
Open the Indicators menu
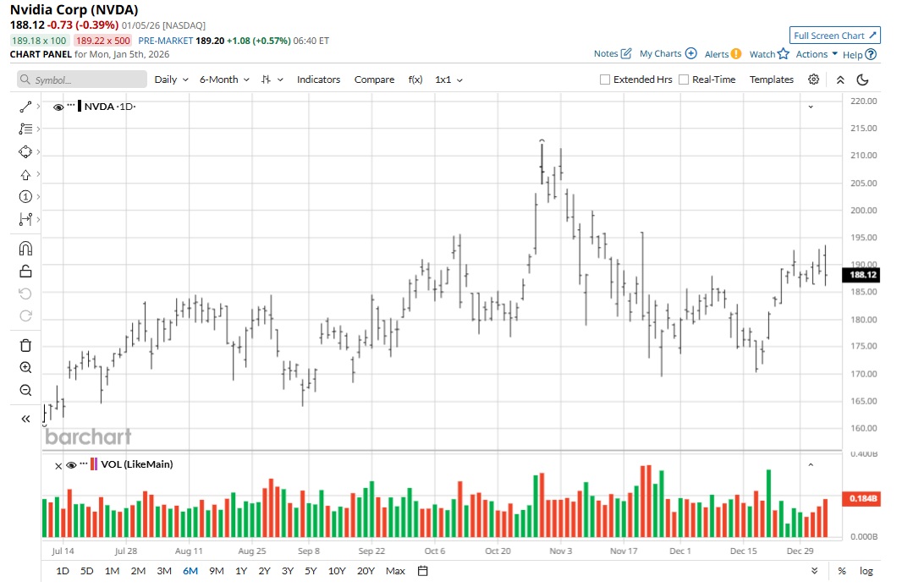pyautogui.click(x=318, y=80)
